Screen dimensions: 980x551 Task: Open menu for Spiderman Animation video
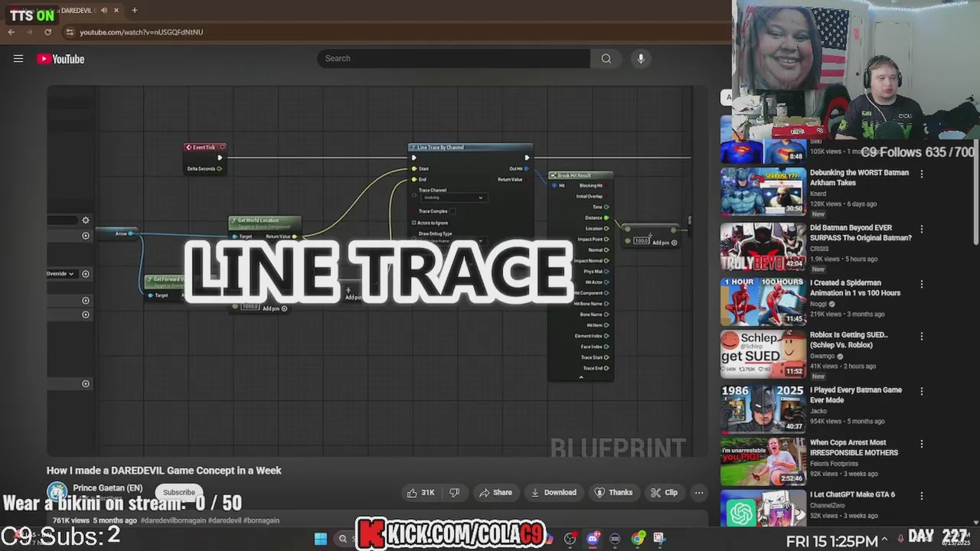(922, 284)
